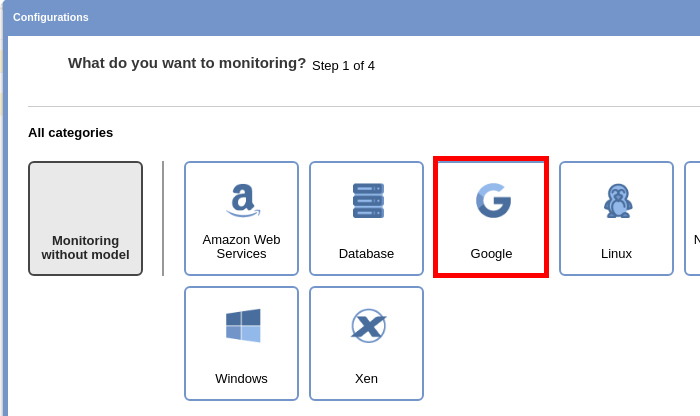Click the horizontal separator under the heading
The width and height of the screenshot is (700, 416).
360,106
